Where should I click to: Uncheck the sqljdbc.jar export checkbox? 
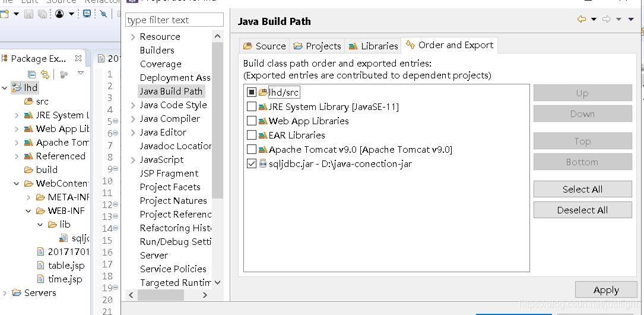pos(251,163)
